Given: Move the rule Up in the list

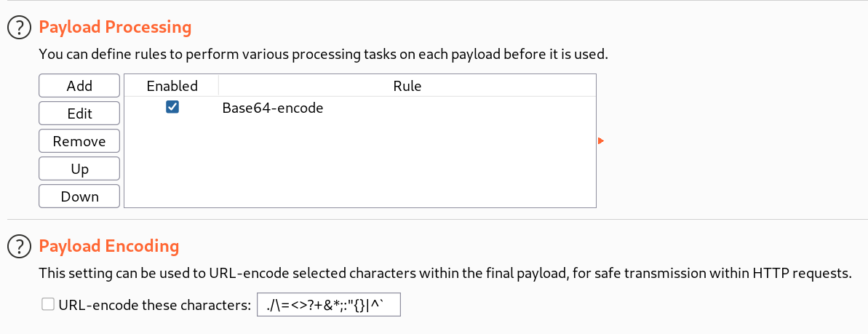Looking at the screenshot, I should [79, 169].
